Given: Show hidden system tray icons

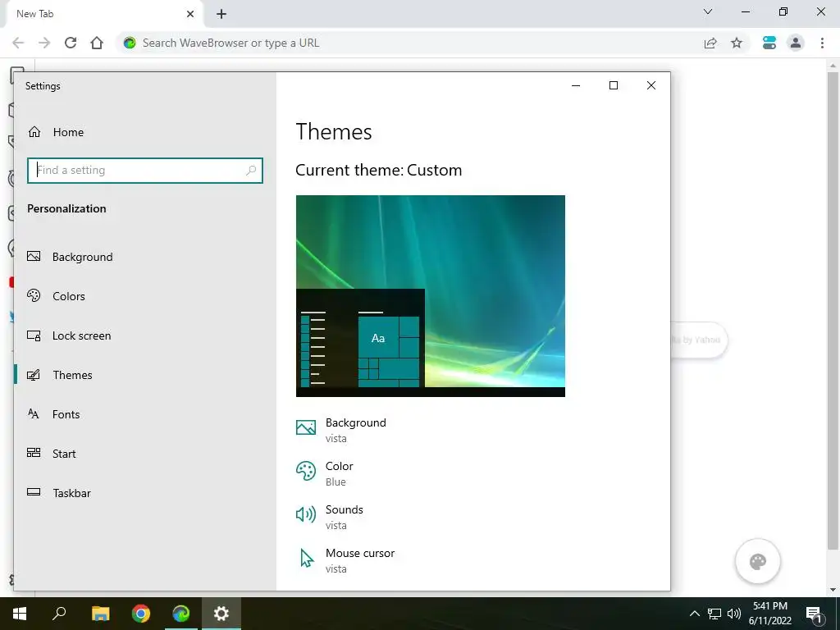Looking at the screenshot, I should pyautogui.click(x=694, y=614).
